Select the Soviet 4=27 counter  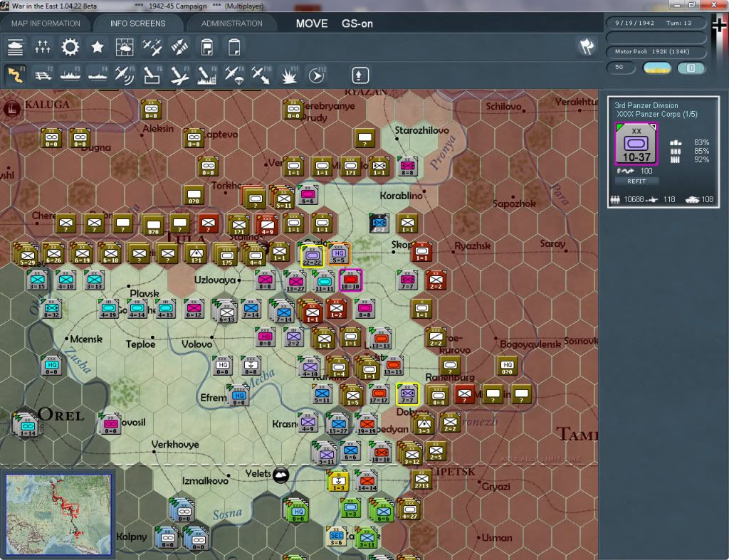click(x=409, y=509)
